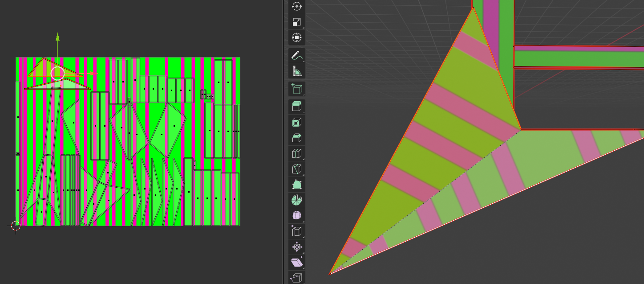The height and width of the screenshot is (284, 644).
Task: Select the Smooth vertices tool
Action: pos(297,216)
